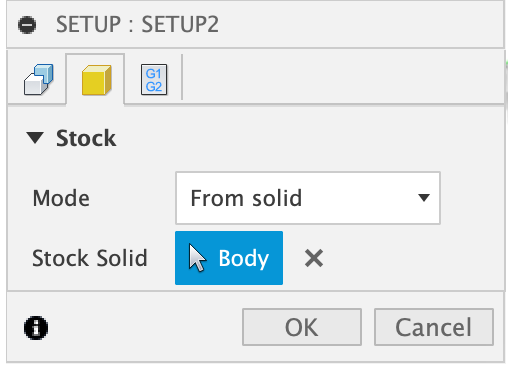This screenshot has height=366, width=508.
Task: Click the Stock section header label
Action: [x=86, y=138]
